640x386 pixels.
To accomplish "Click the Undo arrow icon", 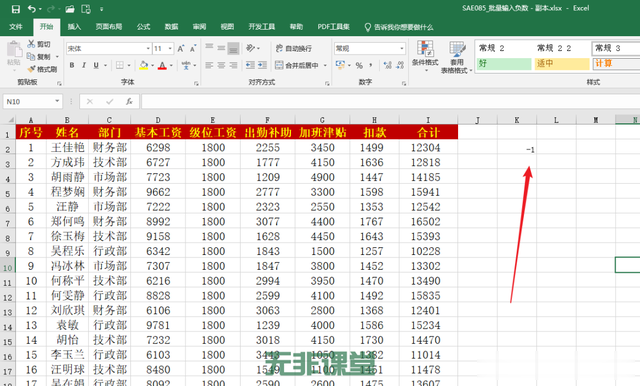I will point(32,9).
